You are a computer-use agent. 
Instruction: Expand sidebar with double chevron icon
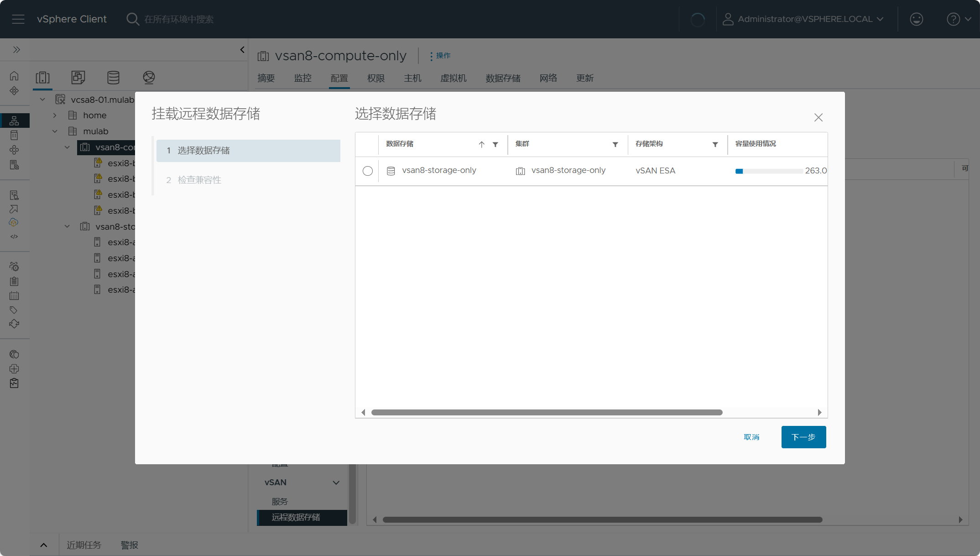16,49
